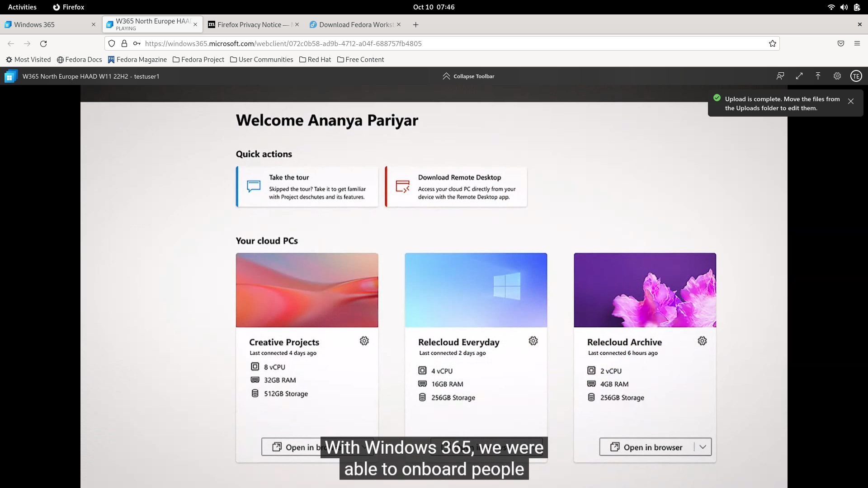Click the 2 vCPU chip icon
The image size is (868, 488).
(591, 371)
